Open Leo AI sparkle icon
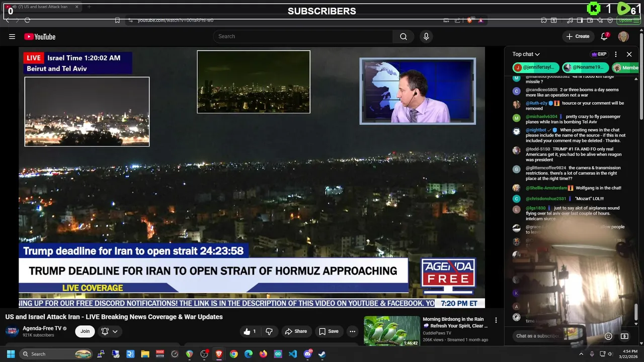644x362 pixels. [600, 20]
